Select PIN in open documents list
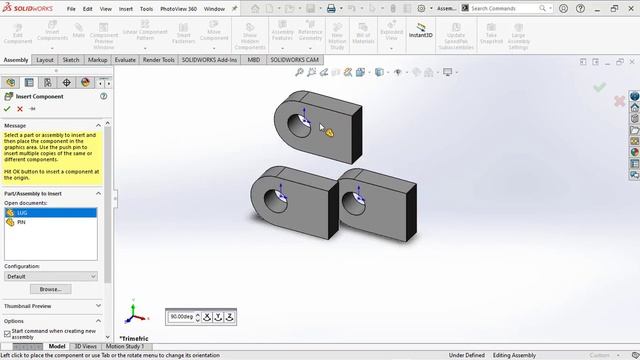Screen dimensions: 640x360 (x=51, y=222)
